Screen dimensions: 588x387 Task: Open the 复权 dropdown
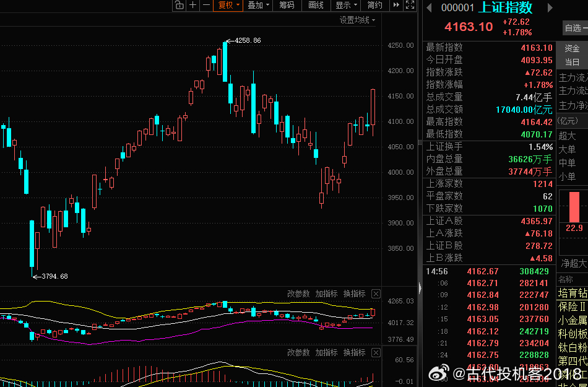(x=228, y=5)
